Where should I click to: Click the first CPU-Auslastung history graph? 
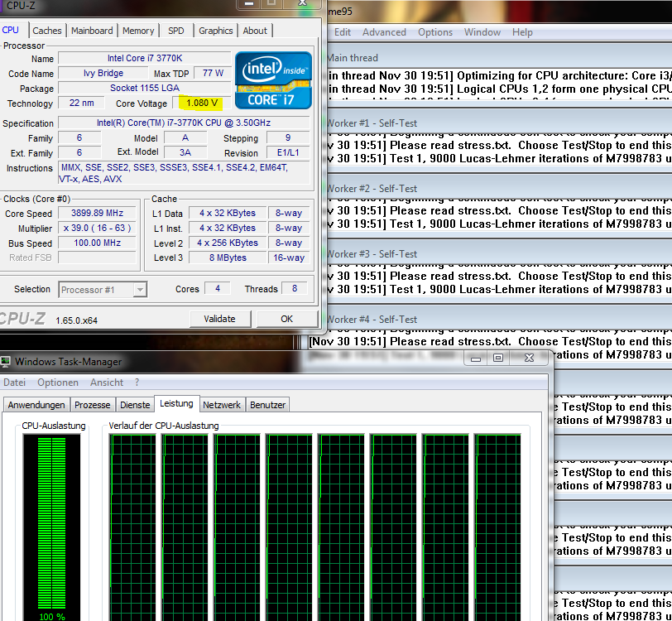tap(132, 527)
